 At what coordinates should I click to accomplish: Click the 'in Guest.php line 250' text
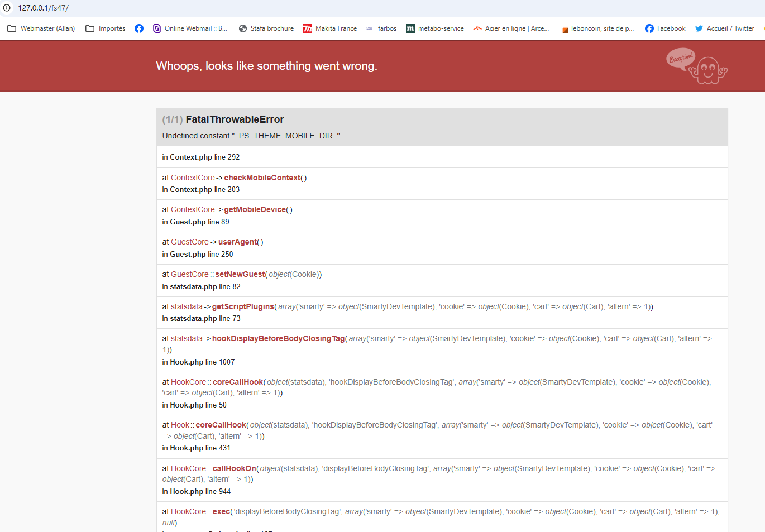click(x=198, y=254)
